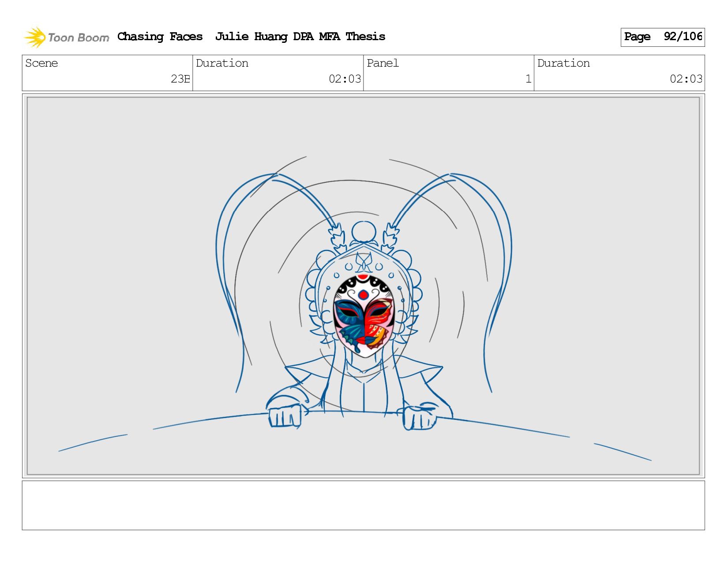Click the 'Page 92/106' box

click(662, 37)
